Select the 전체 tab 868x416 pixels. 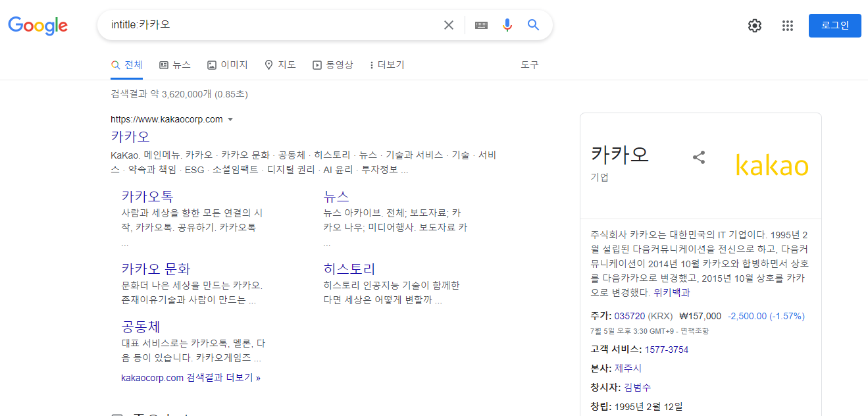tap(127, 65)
